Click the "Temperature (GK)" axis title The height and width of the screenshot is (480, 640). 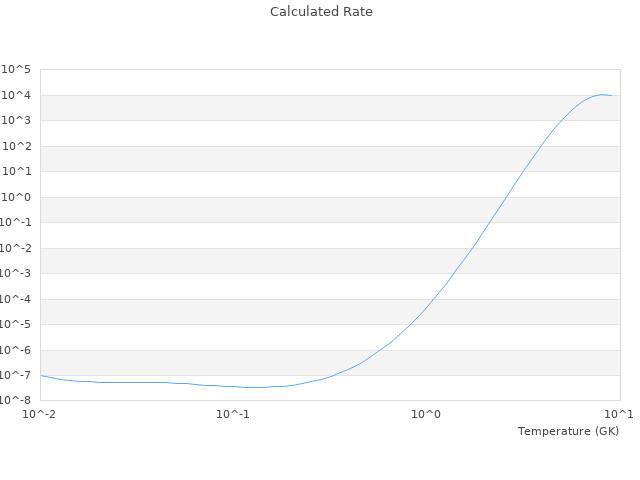point(568,431)
